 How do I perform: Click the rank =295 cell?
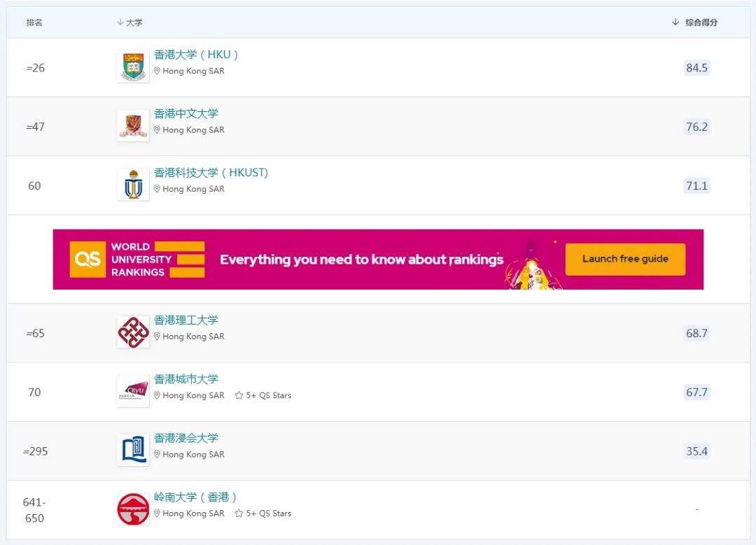[x=35, y=451]
